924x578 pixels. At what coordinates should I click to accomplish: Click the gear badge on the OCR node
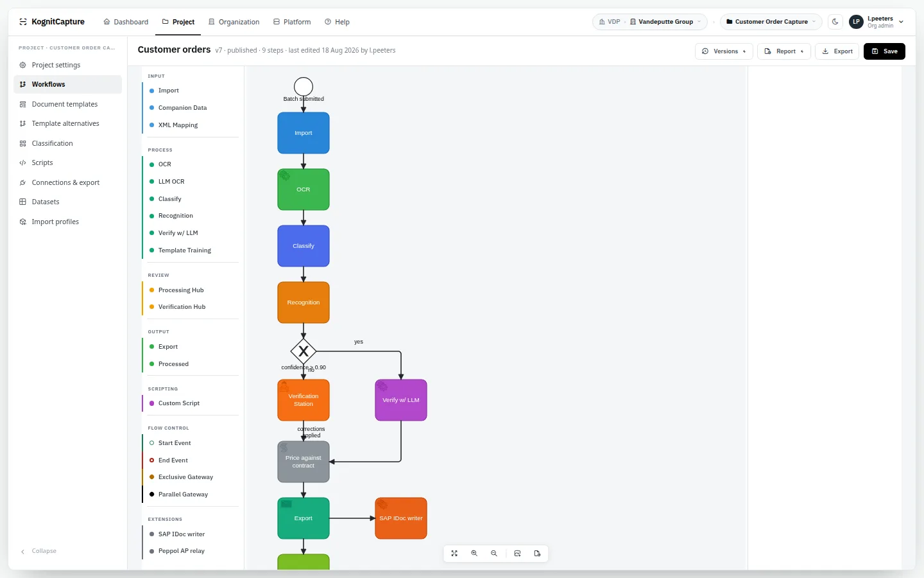[x=285, y=175]
